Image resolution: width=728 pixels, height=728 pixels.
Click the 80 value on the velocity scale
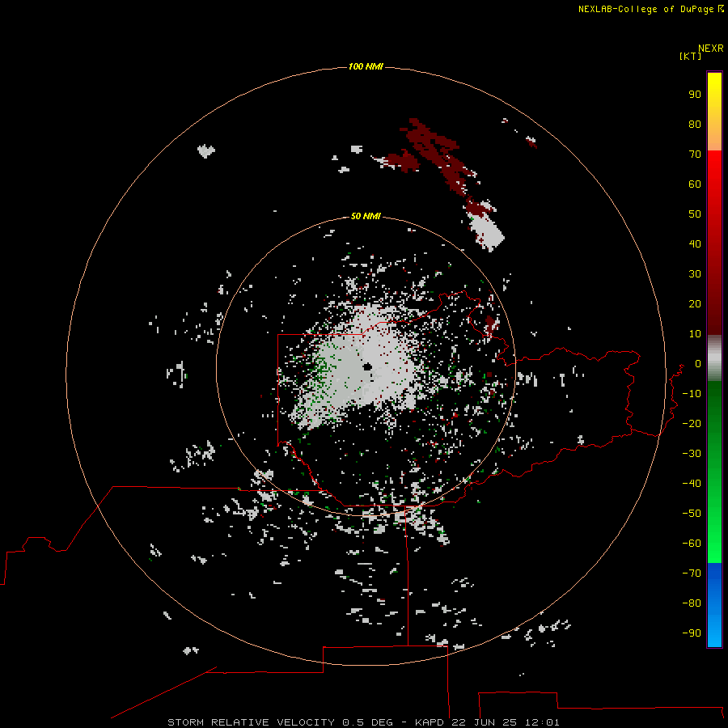(x=695, y=124)
